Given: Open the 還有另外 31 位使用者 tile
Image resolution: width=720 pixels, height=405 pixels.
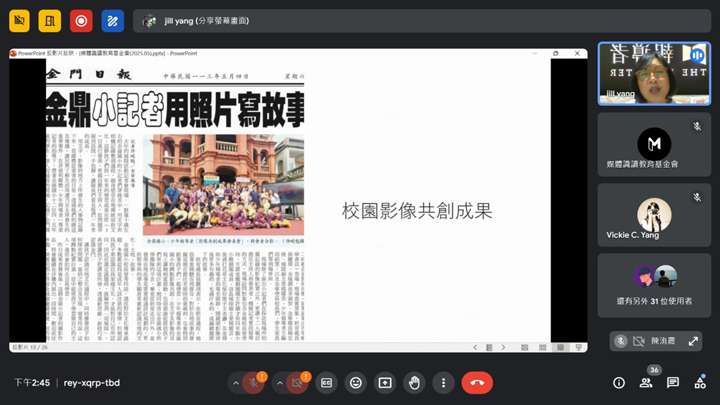Looking at the screenshot, I should [654, 286].
